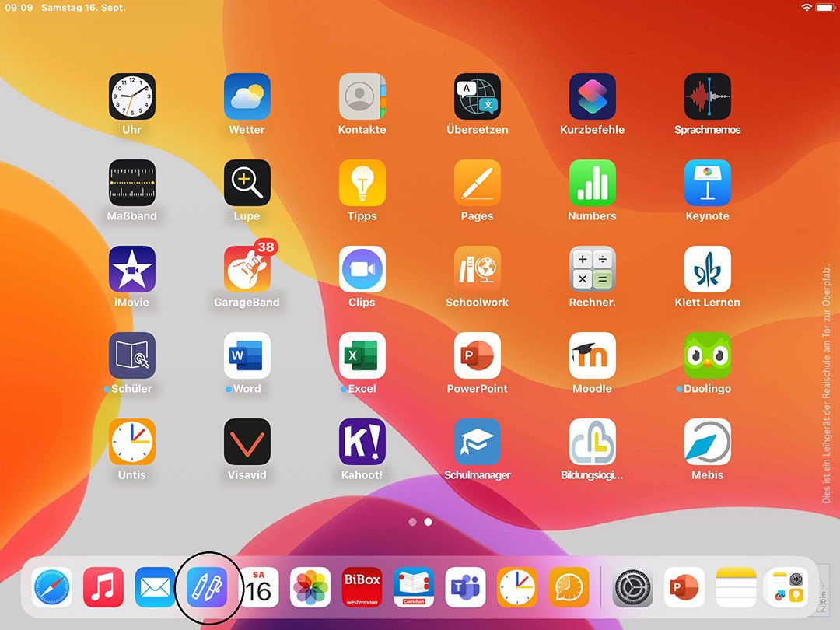Image resolution: width=840 pixels, height=630 pixels.
Task: Open the Rechner calculator app
Action: (x=593, y=269)
